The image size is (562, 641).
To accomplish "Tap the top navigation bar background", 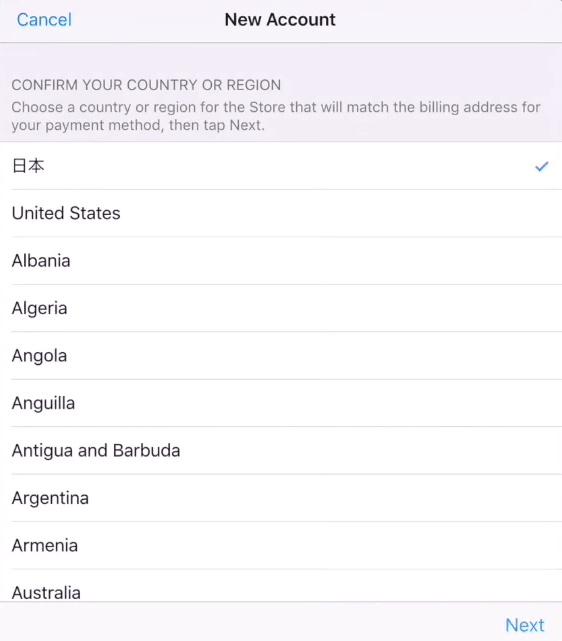I will (450, 20).
